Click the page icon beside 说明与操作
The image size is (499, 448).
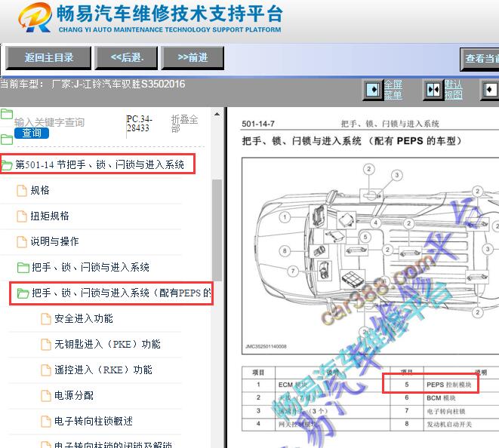[22, 241]
